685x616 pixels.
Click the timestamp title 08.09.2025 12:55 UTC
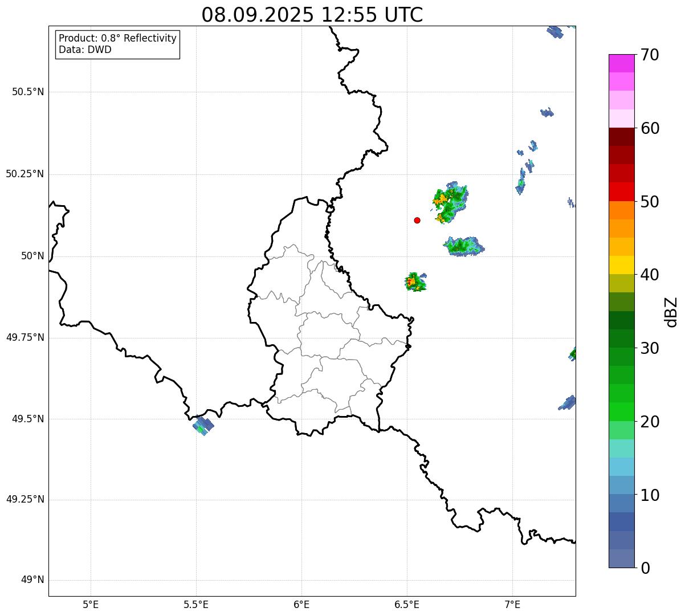click(312, 15)
